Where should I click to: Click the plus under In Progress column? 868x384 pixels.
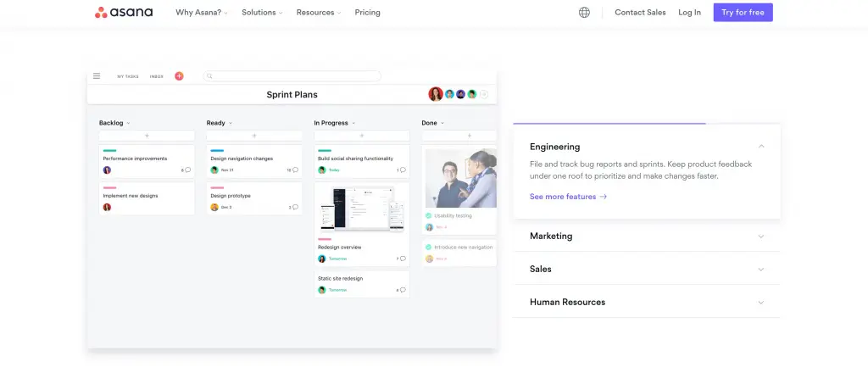pyautogui.click(x=362, y=136)
